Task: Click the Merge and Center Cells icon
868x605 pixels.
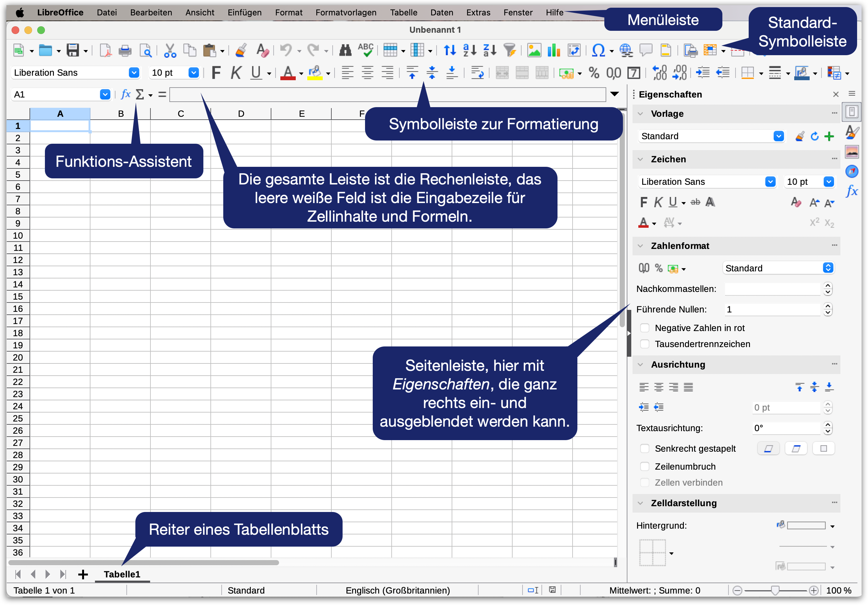Action: pos(502,72)
